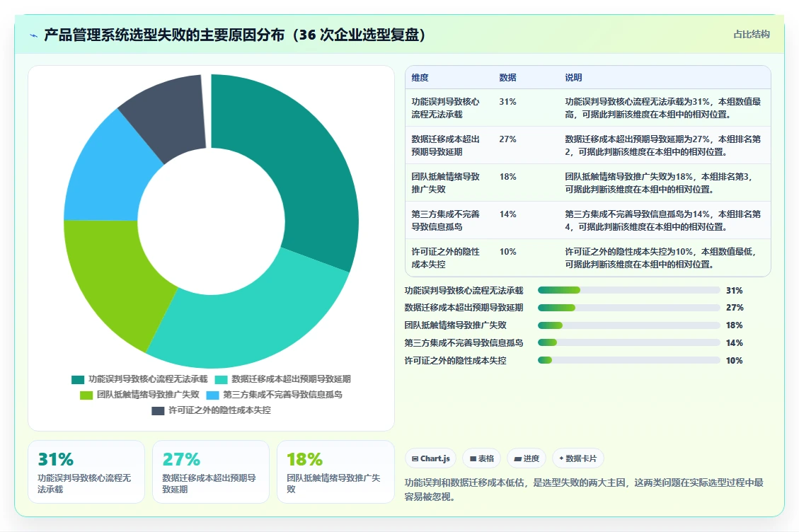Select the 数据卡片 tag chip
The width and height of the screenshot is (799, 532).
(x=578, y=458)
